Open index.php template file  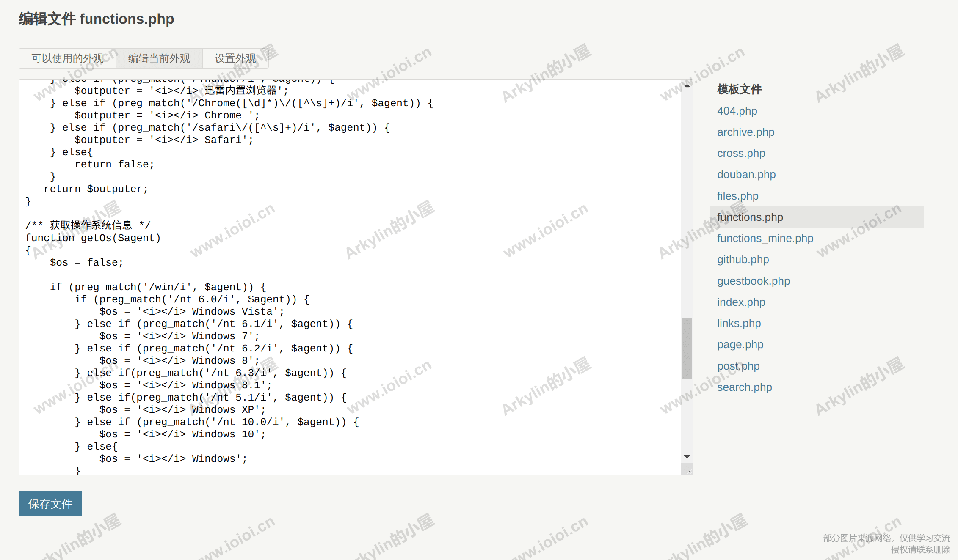[x=741, y=302]
